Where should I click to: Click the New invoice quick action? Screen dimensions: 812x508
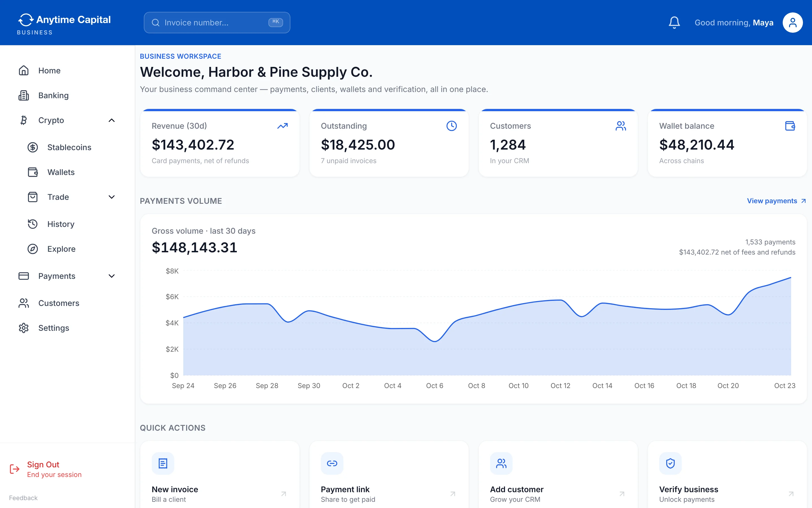220,474
